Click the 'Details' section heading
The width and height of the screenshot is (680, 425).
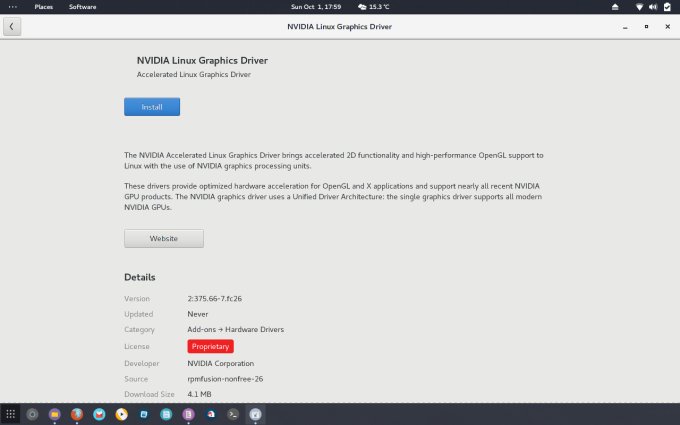coord(140,278)
